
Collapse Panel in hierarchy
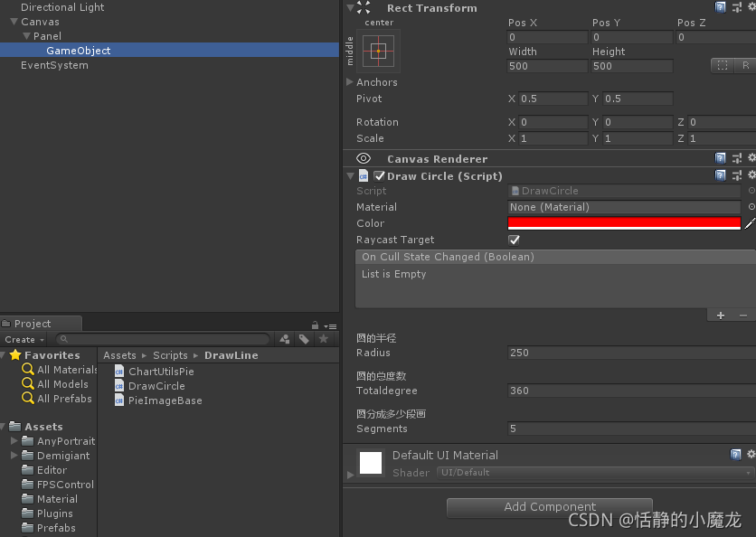click(26, 36)
